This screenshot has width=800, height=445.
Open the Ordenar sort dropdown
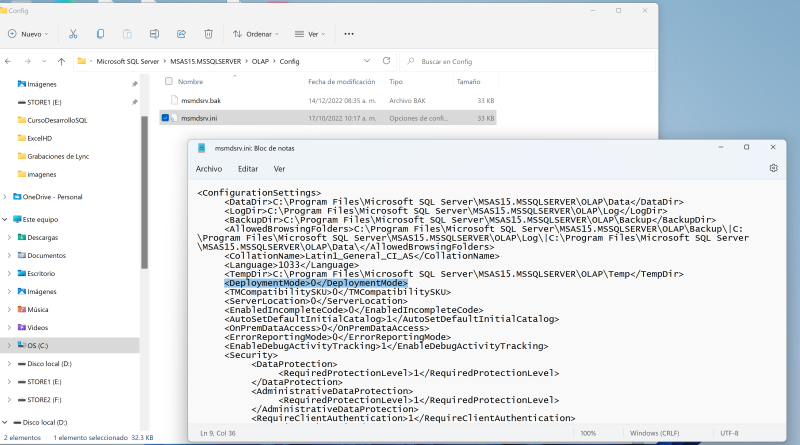point(257,33)
